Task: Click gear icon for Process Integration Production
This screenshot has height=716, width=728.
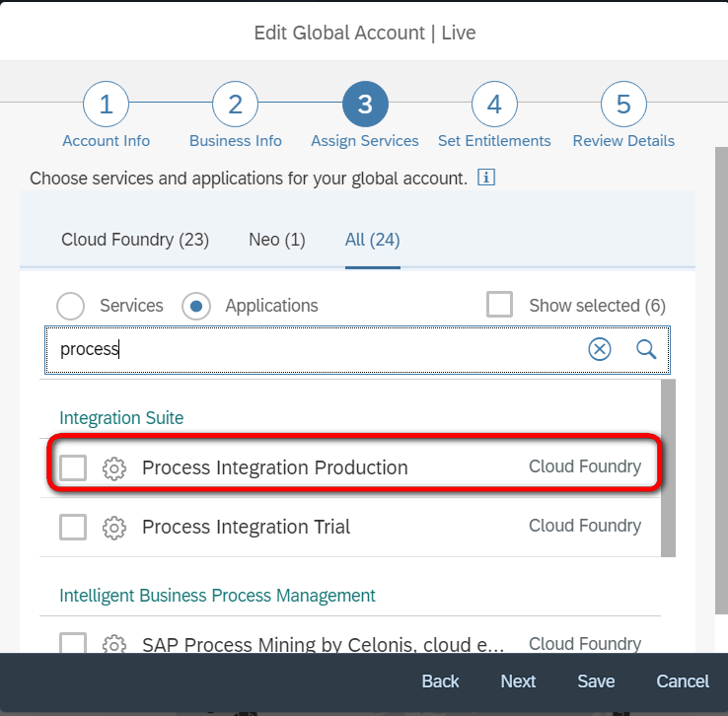Action: coord(114,468)
